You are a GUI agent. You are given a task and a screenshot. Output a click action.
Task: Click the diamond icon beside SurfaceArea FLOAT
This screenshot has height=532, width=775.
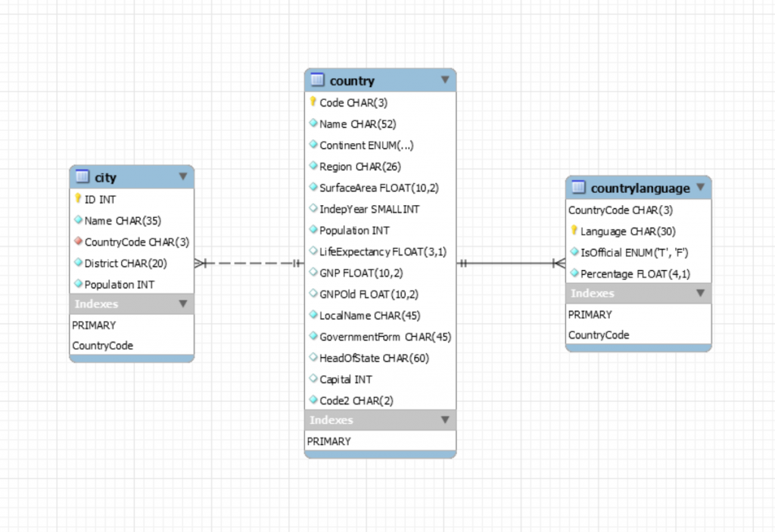(313, 187)
